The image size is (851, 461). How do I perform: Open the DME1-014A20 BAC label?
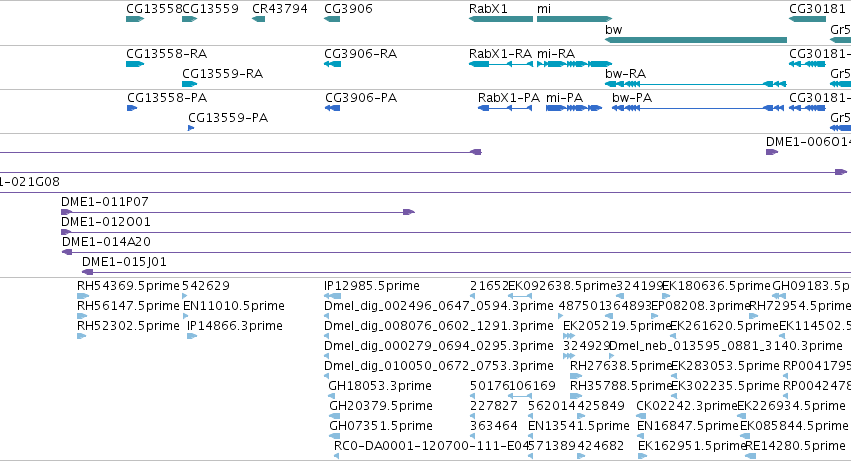(106, 242)
